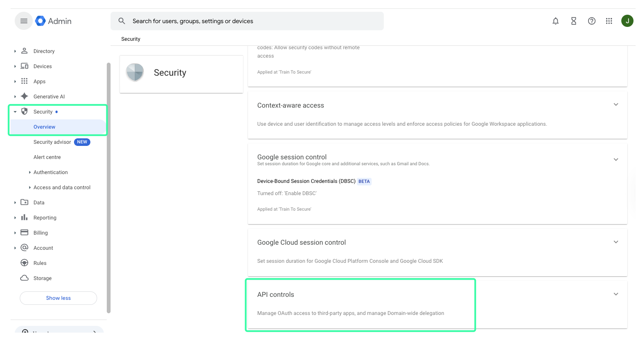The image size is (644, 341).
Task: Open the help question mark icon
Action: click(591, 21)
